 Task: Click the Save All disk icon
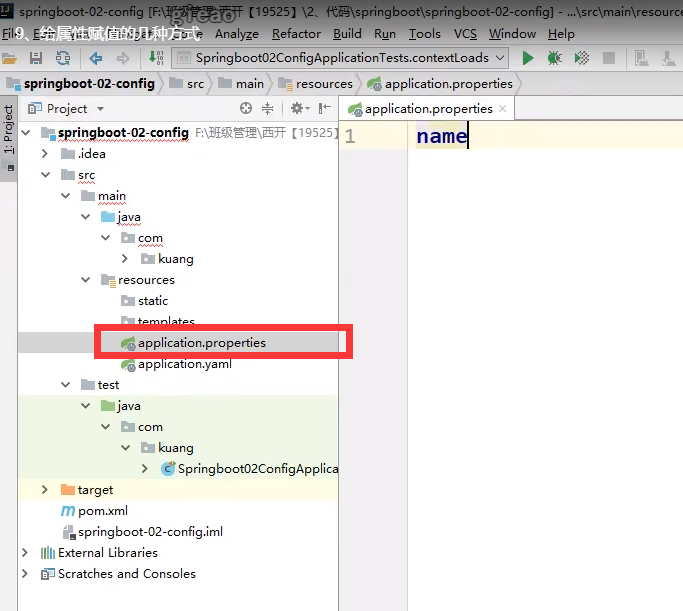pyautogui.click(x=36, y=58)
